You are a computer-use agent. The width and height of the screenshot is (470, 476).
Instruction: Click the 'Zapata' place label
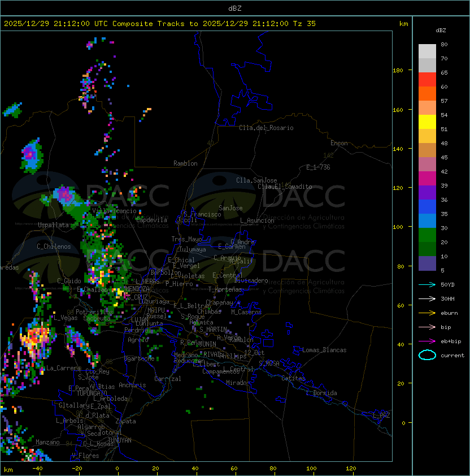point(125,421)
